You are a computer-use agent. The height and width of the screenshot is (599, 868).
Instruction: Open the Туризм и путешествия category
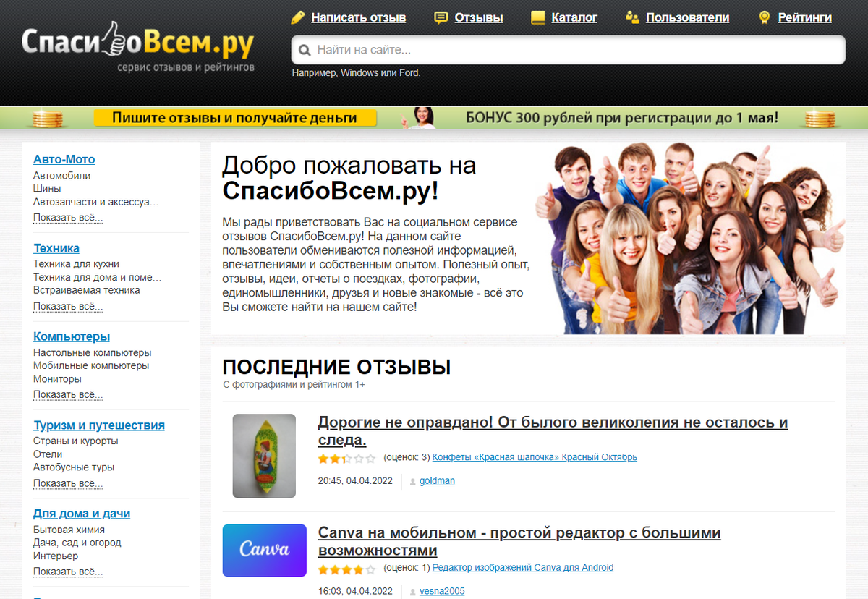[99, 425]
